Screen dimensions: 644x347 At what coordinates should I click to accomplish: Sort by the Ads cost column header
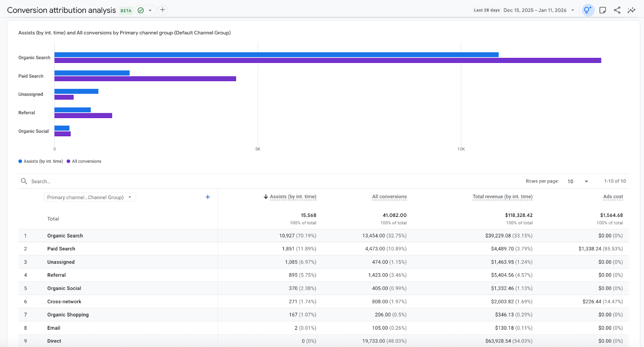click(613, 197)
